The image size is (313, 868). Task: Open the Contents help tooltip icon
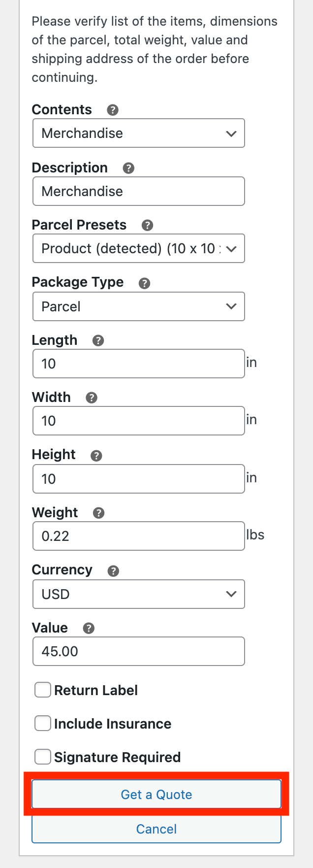pyautogui.click(x=112, y=110)
